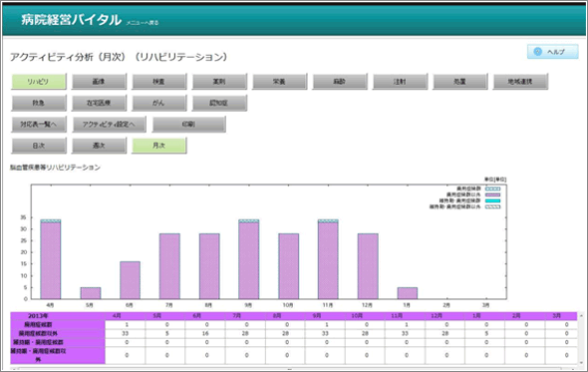Click the 廃用症候群 row label in table
Viewport: 588px width, 372px height.
pos(58,325)
